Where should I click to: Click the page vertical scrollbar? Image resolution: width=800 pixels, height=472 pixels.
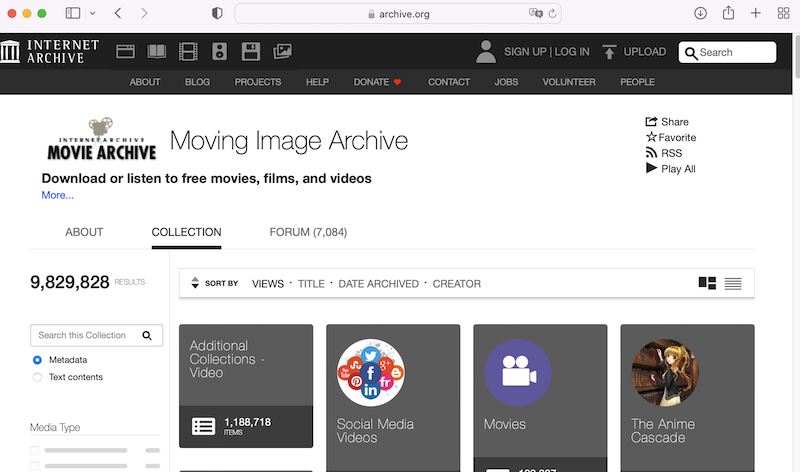click(796, 56)
